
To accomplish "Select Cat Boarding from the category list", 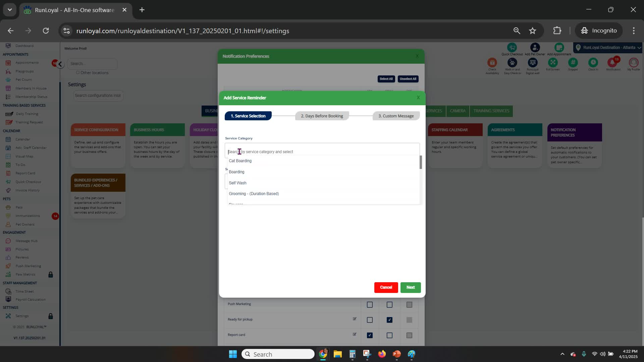I will point(240,161).
